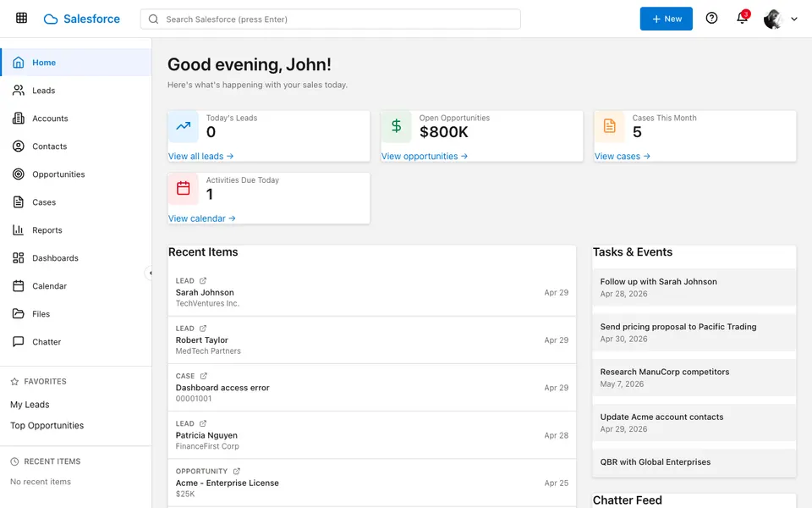Click the Files folder icon

coord(18,313)
